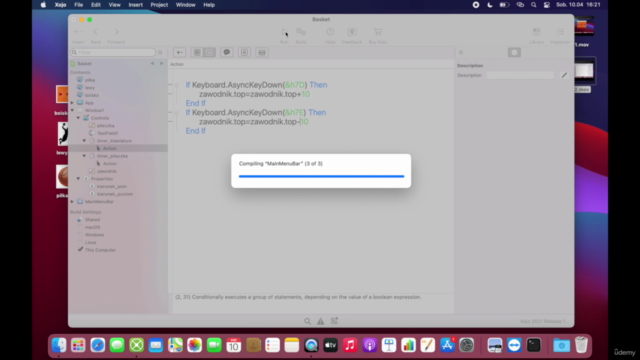Viewport: 640px width, 360px height.
Task: Click the Build toolbar icon
Action: coord(301,32)
